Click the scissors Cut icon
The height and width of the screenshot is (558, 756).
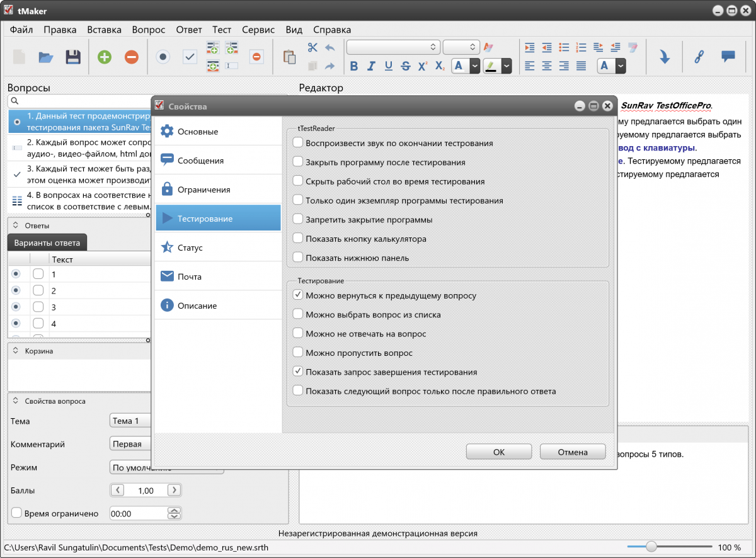(312, 48)
